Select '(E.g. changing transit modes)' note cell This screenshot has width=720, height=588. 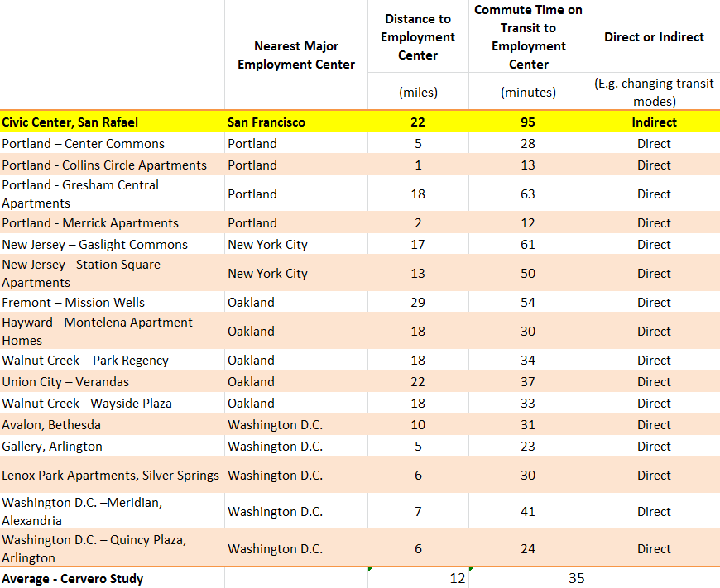654,93
